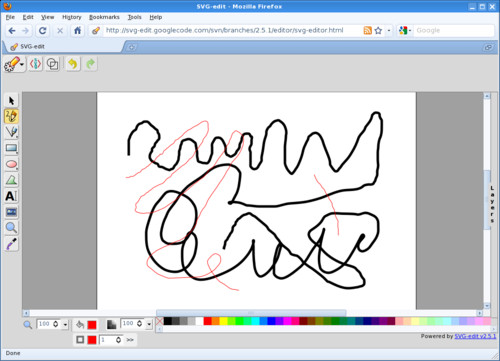The image size is (500, 361).
Task: Open the SVG-edit main menu button
Action: pos(14,64)
